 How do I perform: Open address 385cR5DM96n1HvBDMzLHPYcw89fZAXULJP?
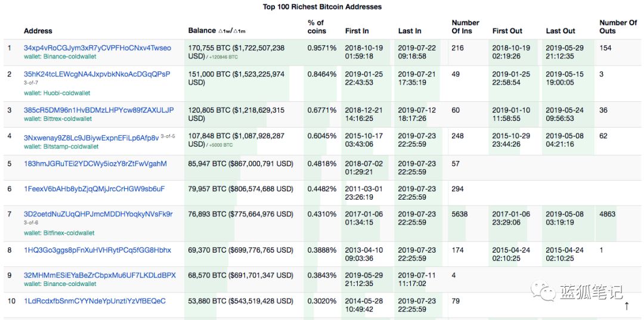click(98, 110)
